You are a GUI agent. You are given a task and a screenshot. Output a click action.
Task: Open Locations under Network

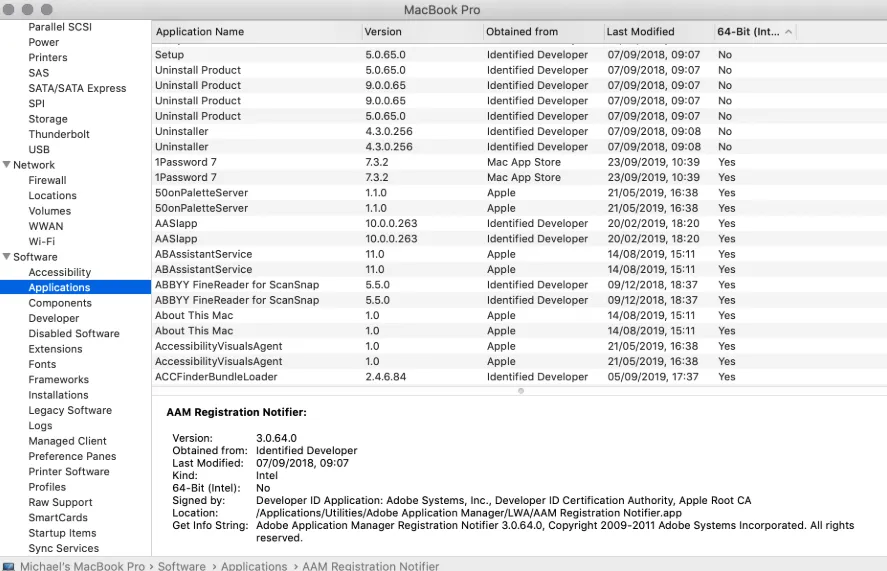[52, 195]
